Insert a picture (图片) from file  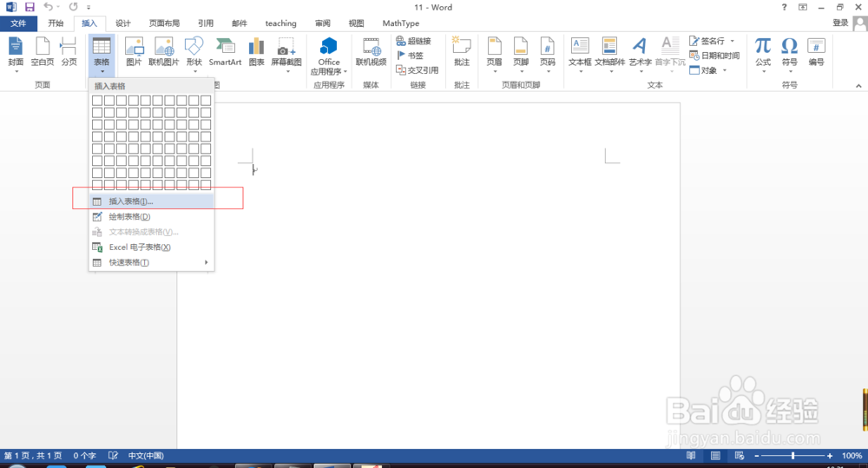(x=134, y=53)
